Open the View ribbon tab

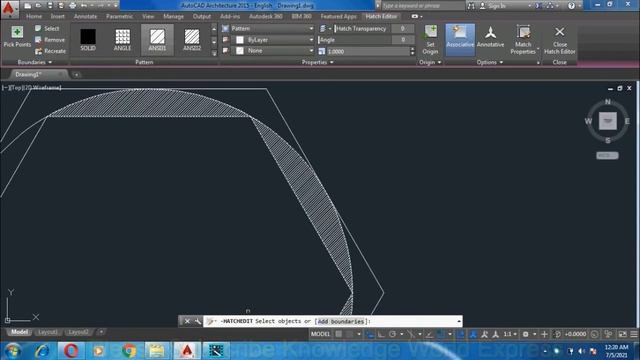point(148,16)
